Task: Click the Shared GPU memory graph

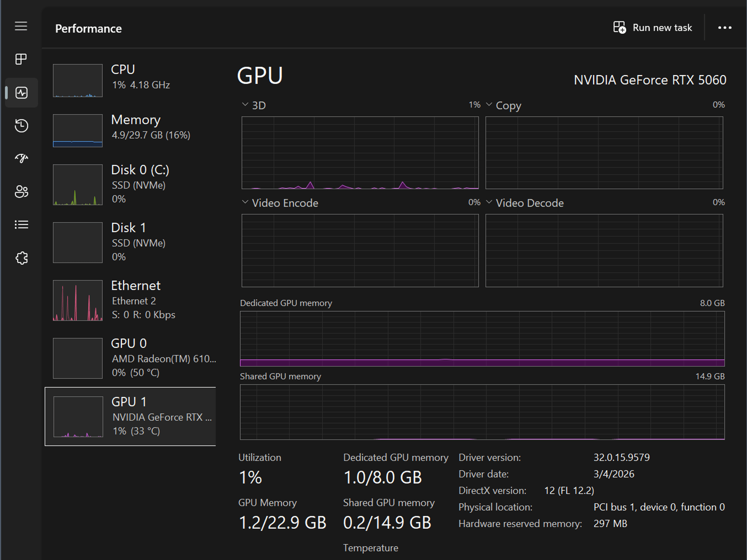Action: pyautogui.click(x=482, y=412)
